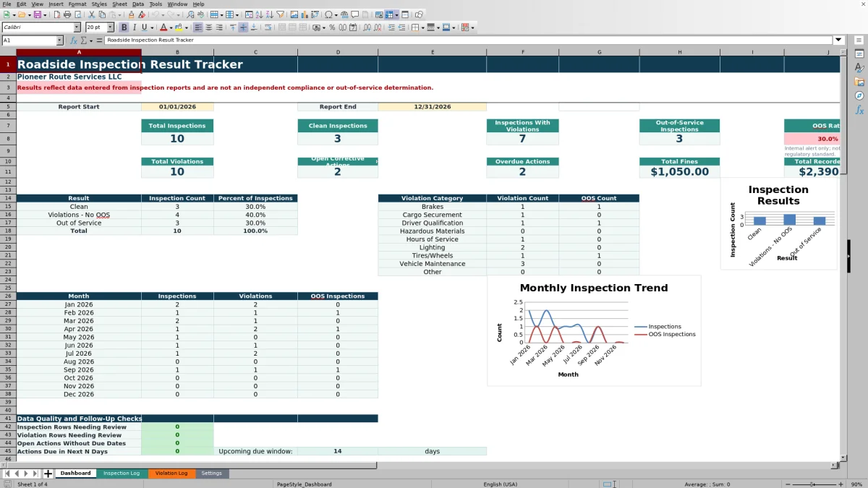The height and width of the screenshot is (488, 868).
Task: Toggle Bold formatting
Action: (x=124, y=27)
